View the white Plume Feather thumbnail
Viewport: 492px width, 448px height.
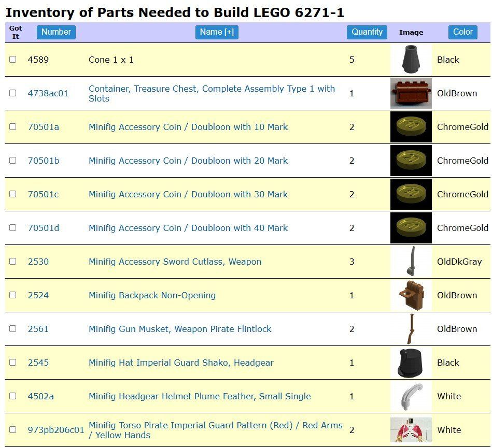tap(411, 396)
